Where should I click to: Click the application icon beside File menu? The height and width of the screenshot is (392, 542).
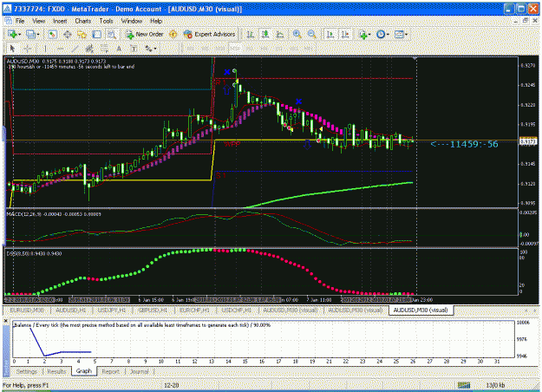pos(8,21)
